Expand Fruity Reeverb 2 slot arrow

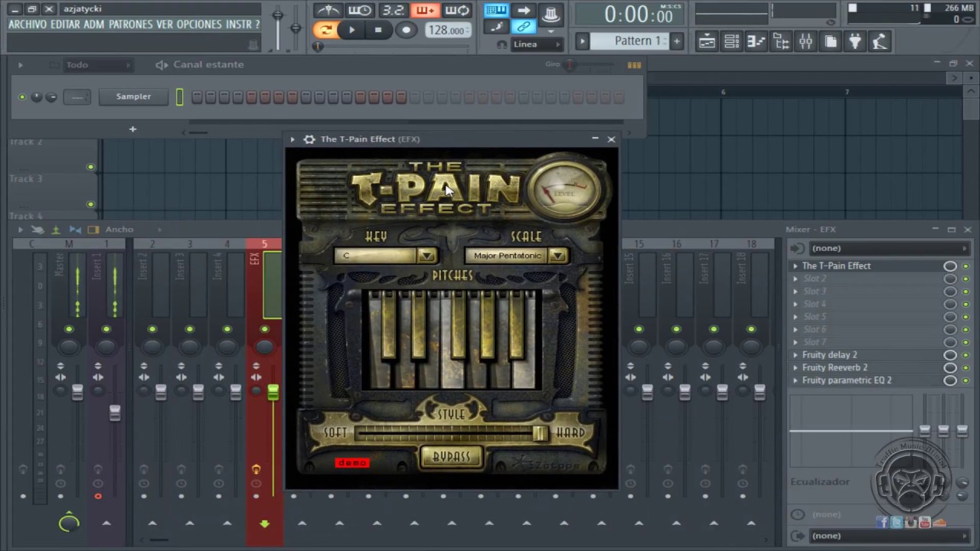click(795, 368)
